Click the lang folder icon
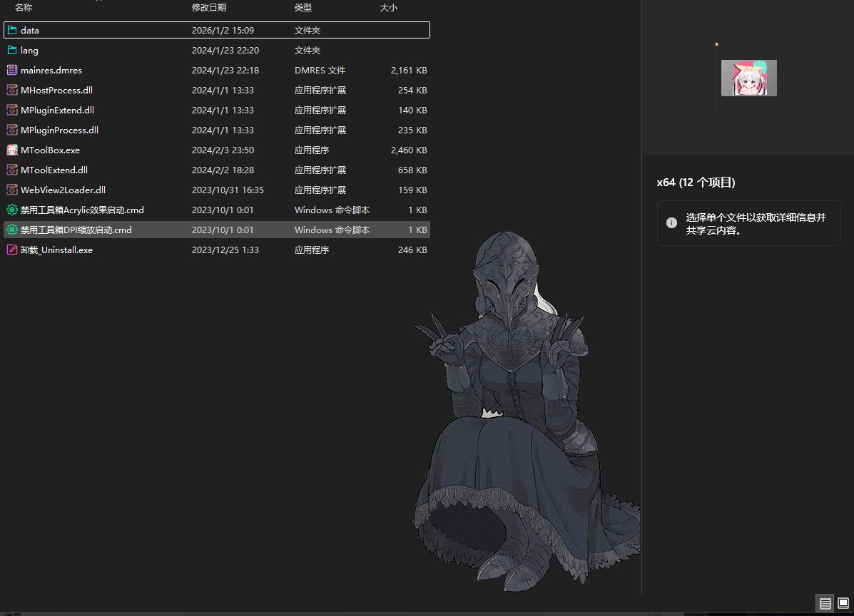Screen dimensions: 854x616 click(x=12, y=51)
